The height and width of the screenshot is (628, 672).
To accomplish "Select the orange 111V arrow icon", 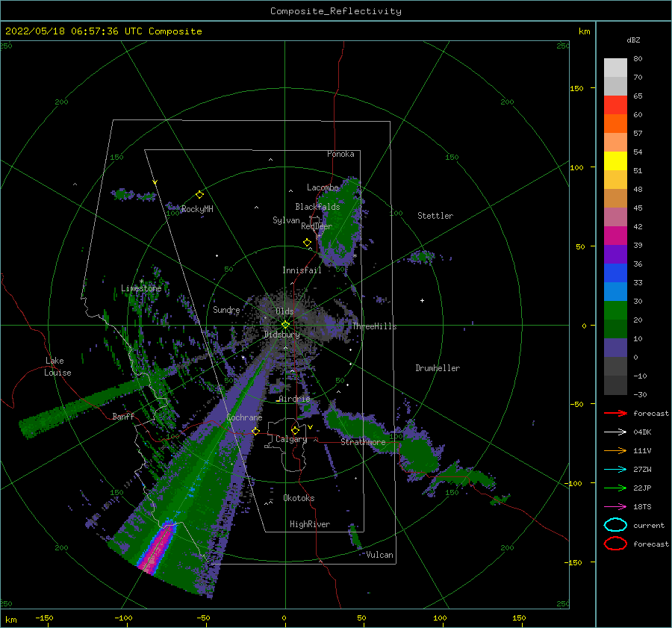I will tap(615, 450).
